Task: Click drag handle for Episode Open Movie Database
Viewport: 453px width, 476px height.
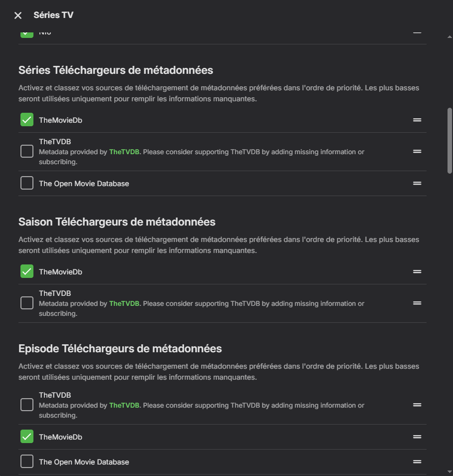Action: pyautogui.click(x=417, y=462)
